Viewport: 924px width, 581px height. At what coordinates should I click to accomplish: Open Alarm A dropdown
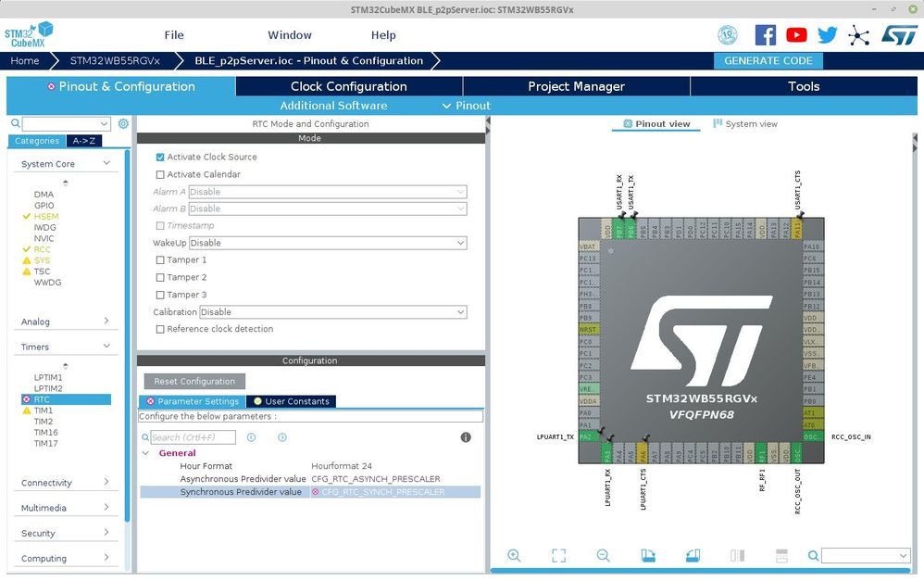tap(328, 192)
